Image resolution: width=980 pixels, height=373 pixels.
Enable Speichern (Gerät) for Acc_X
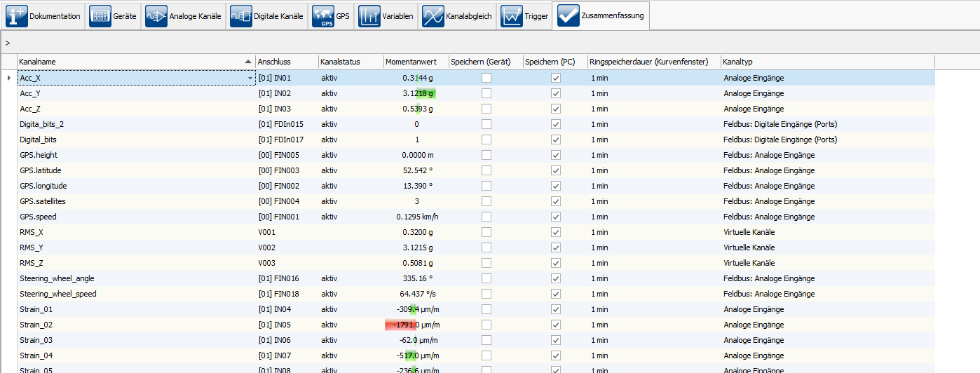(486, 78)
